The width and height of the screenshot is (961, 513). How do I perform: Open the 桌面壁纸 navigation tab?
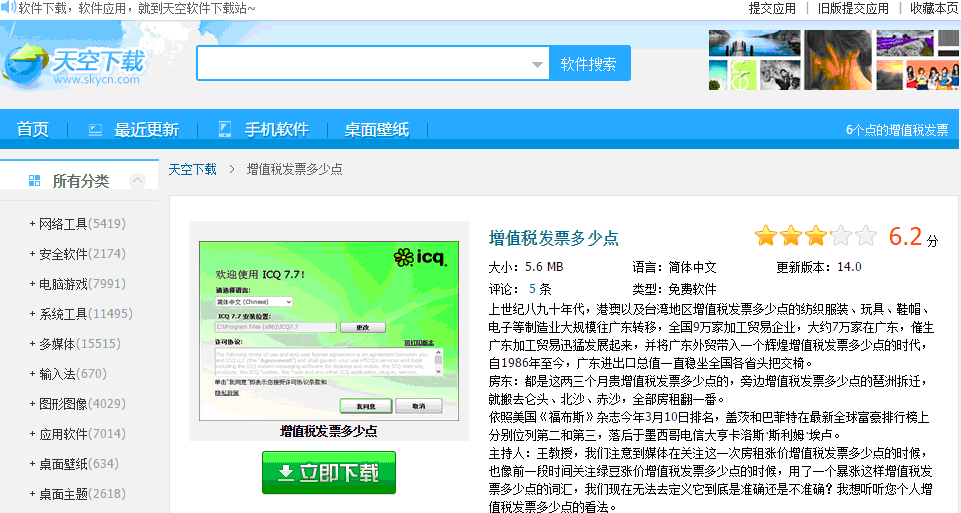click(x=377, y=130)
